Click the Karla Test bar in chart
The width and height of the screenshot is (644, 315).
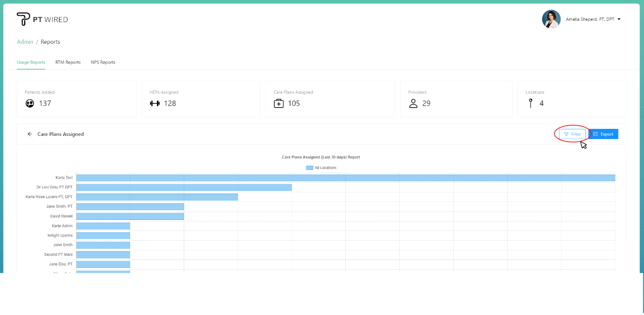pyautogui.click(x=345, y=178)
